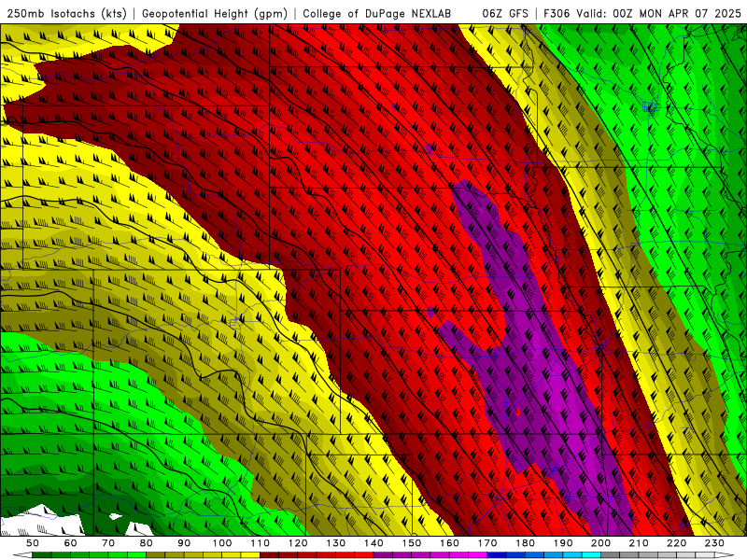The height and width of the screenshot is (560, 747).
Task: Click the '230' value on the legend scale
Action: tap(714, 543)
